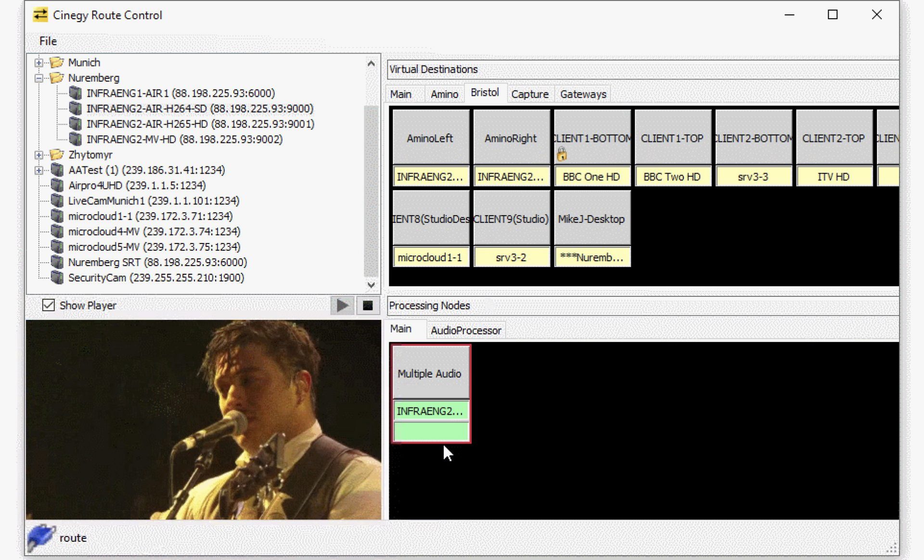Click the Multiple Audio processing node

[x=430, y=373]
